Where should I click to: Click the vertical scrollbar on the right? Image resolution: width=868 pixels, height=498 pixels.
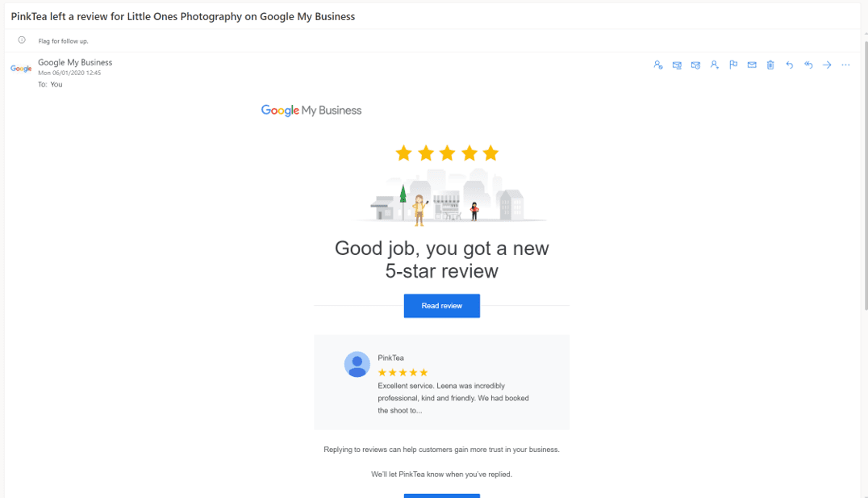[865, 172]
